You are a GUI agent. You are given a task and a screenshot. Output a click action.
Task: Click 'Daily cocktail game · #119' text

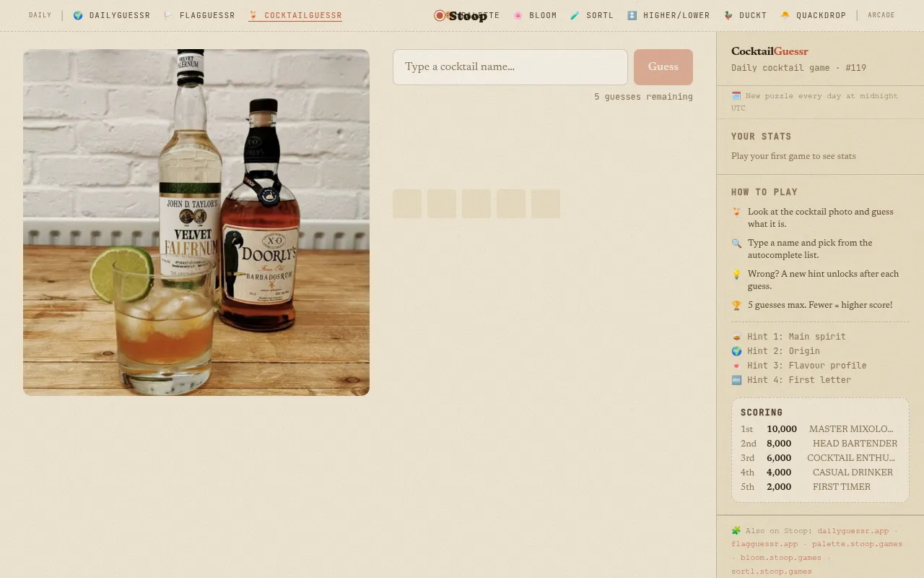tap(798, 68)
